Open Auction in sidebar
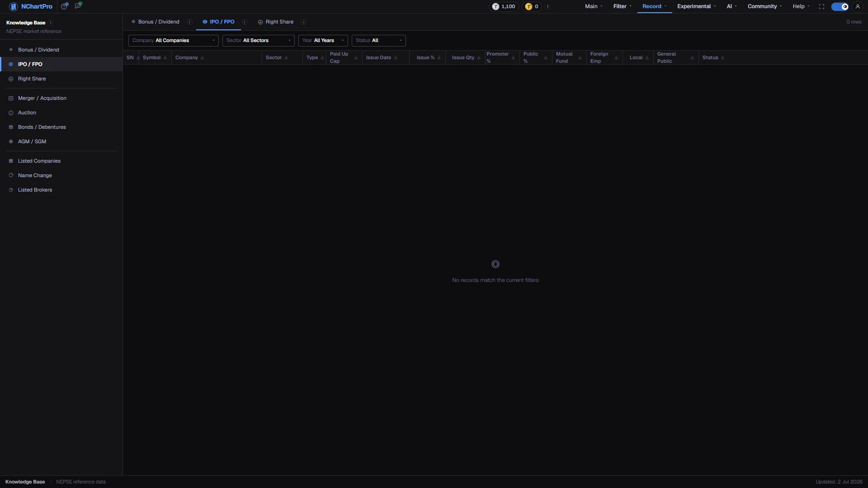 point(61,113)
